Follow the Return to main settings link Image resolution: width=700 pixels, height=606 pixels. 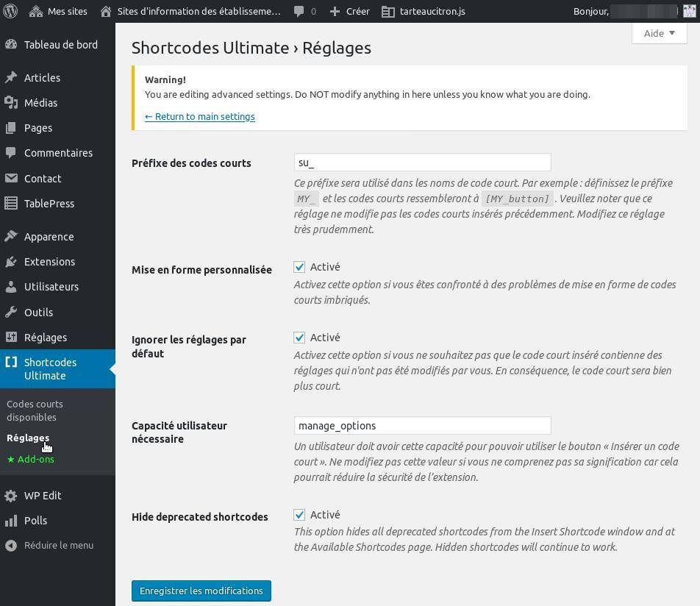(200, 116)
